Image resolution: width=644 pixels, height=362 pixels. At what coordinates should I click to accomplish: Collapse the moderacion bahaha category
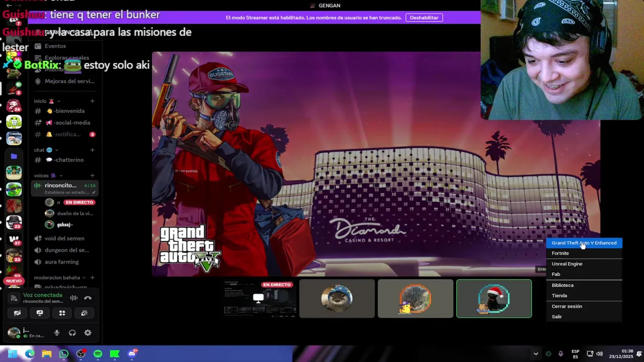coord(60,278)
